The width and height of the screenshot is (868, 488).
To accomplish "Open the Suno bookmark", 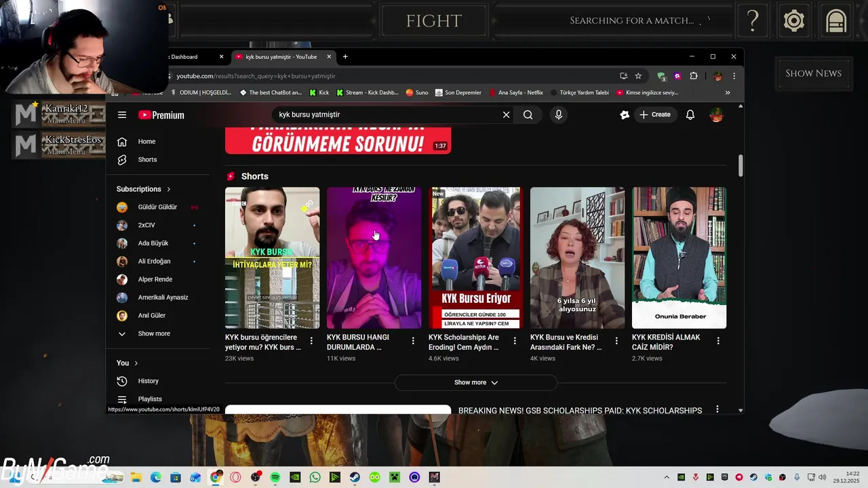I will [417, 93].
